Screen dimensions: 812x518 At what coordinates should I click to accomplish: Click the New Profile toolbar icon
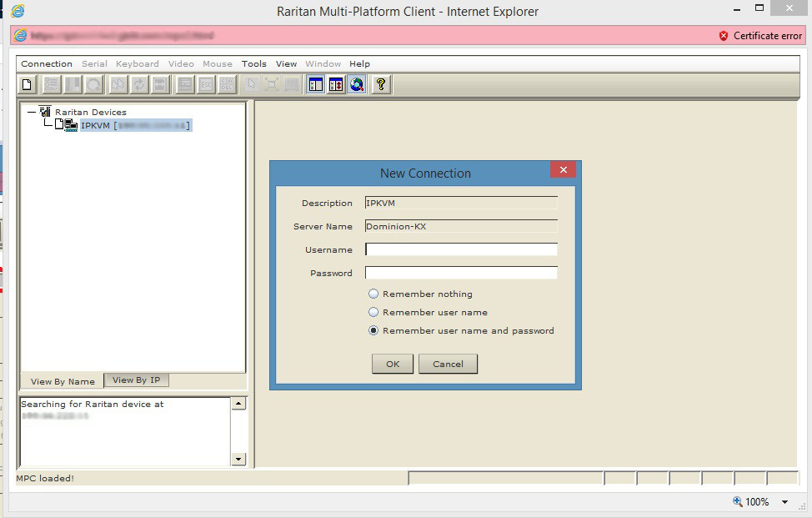[28, 84]
